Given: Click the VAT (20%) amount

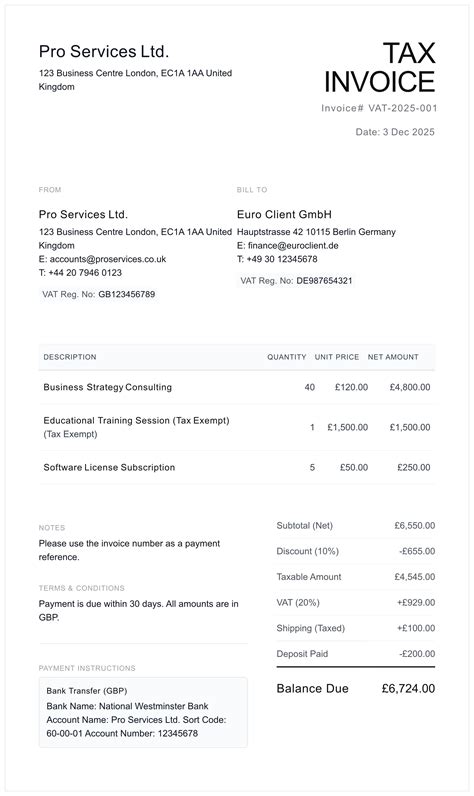Looking at the screenshot, I should click(416, 603).
